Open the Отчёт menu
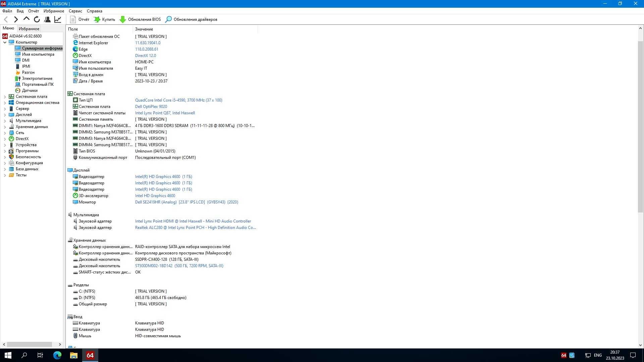Image resolution: width=644 pixels, height=362 pixels. (x=34, y=11)
